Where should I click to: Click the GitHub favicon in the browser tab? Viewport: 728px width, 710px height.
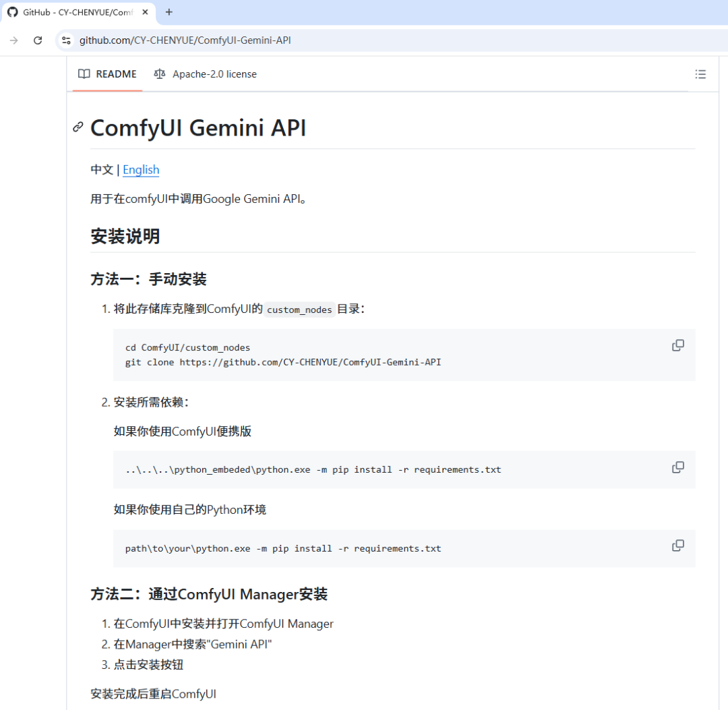[13, 12]
